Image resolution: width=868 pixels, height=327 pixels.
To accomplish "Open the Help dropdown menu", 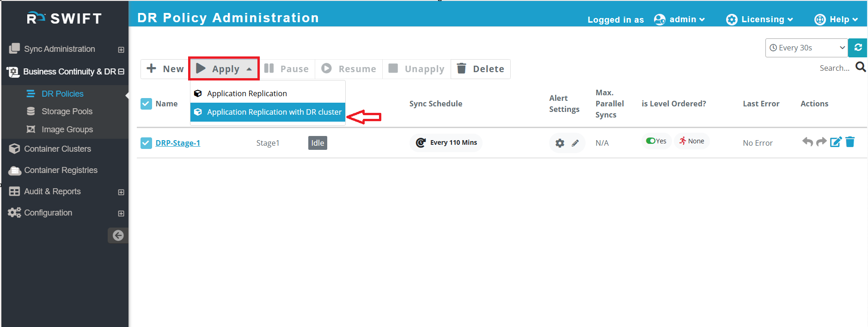I will tap(836, 19).
